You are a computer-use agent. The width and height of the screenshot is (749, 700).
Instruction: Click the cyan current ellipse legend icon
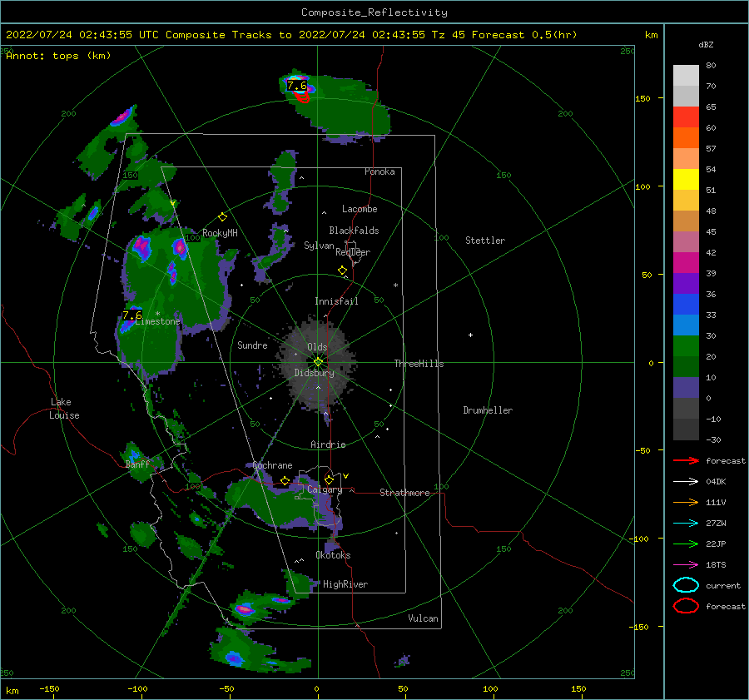(x=686, y=585)
